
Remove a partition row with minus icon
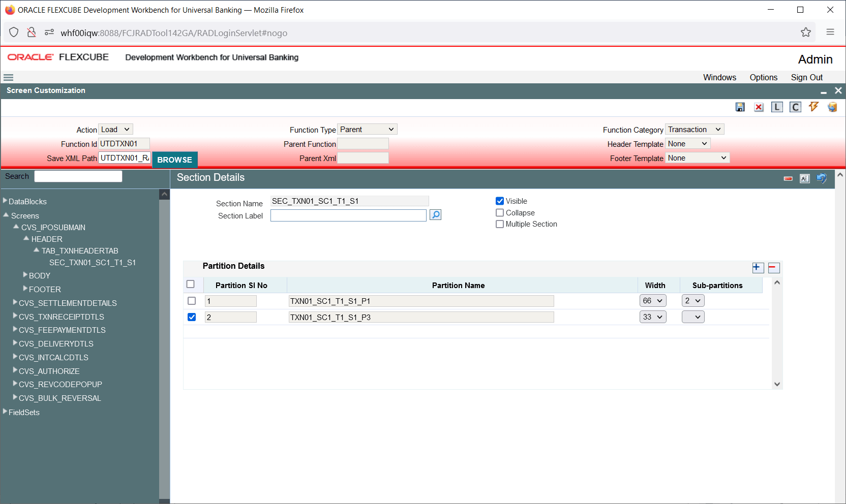tap(774, 268)
